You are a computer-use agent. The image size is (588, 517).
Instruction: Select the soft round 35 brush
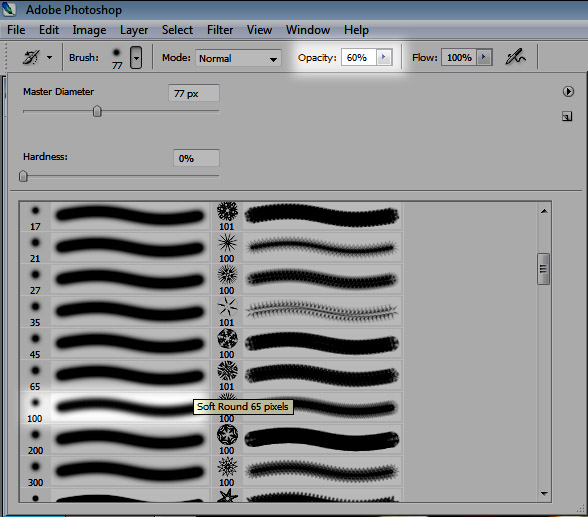114,312
